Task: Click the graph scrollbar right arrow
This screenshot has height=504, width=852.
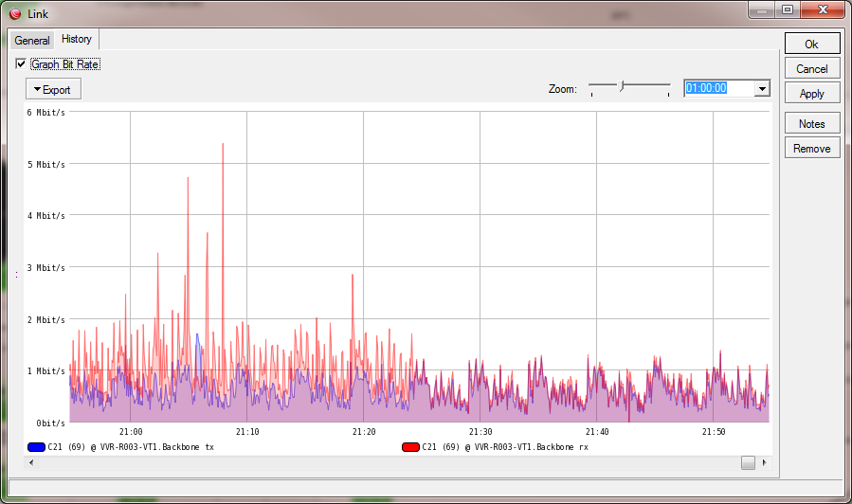Action: pyautogui.click(x=765, y=462)
